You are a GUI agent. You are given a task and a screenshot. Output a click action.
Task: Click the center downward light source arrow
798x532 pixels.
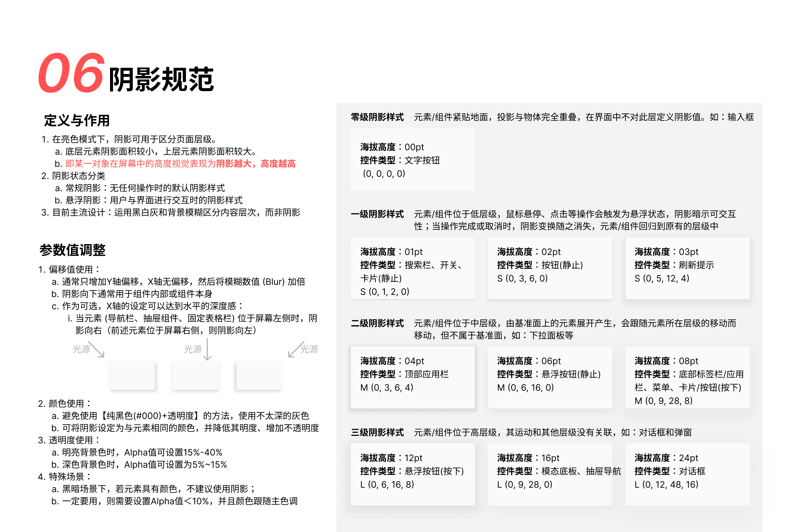pos(207,349)
